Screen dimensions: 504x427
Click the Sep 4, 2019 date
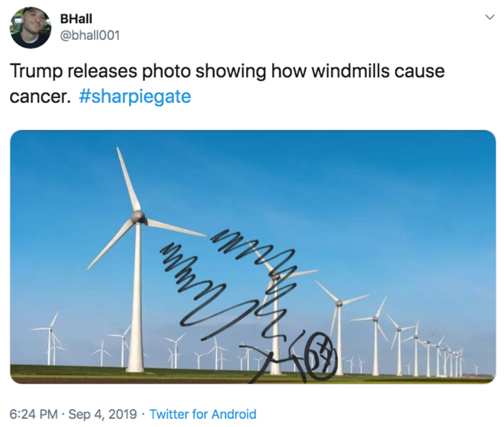pos(103,414)
